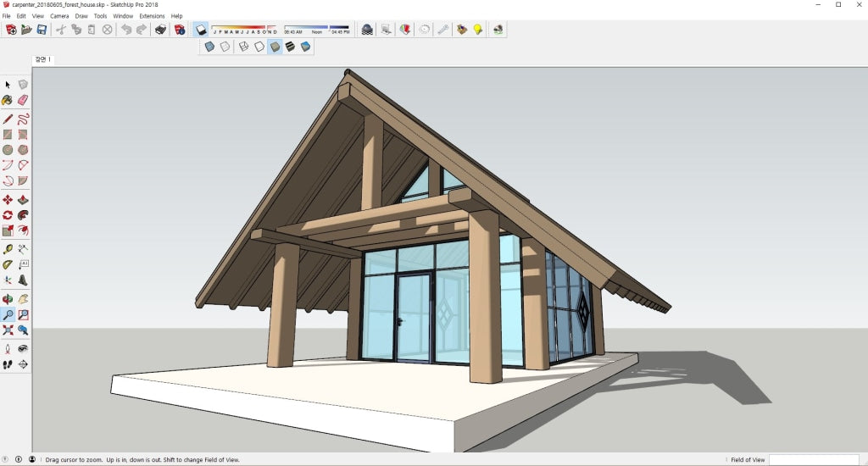The image size is (868, 466).
Task: Pick the Paint Bucket tool
Action: click(x=8, y=100)
